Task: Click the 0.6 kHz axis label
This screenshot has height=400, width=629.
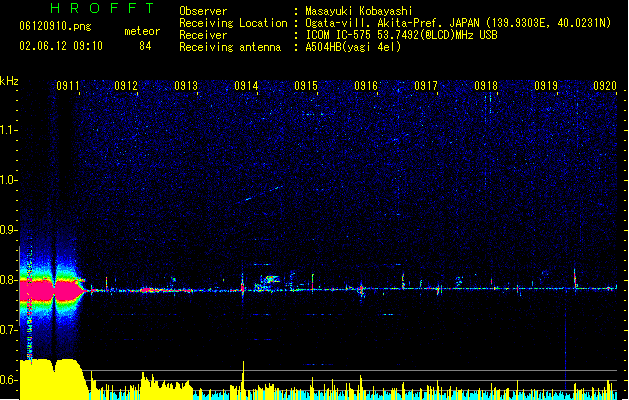Action: point(8,380)
